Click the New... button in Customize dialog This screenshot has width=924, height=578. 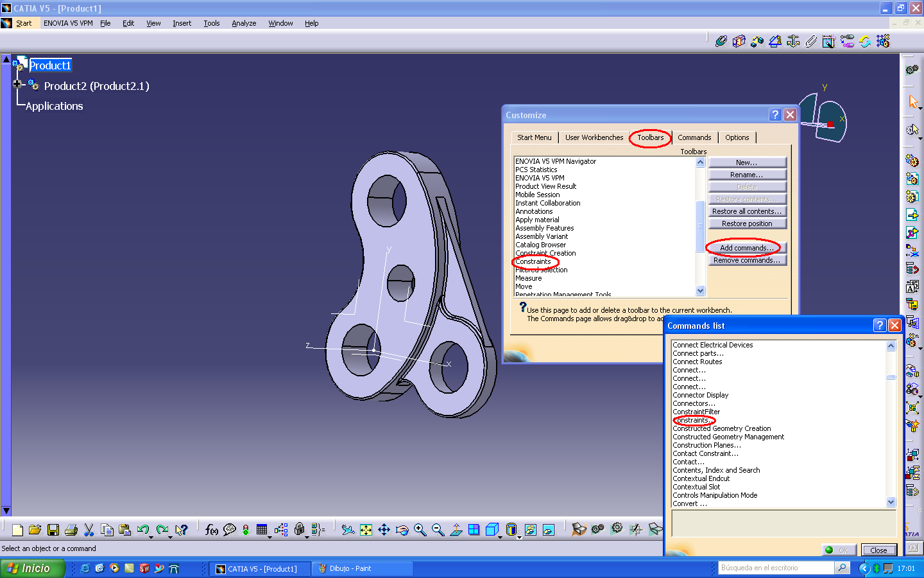pos(747,162)
